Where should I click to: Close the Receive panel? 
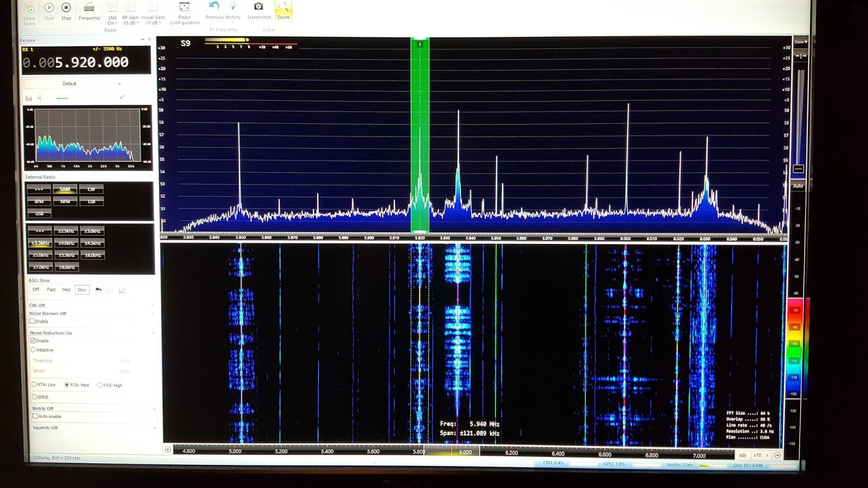(x=150, y=40)
